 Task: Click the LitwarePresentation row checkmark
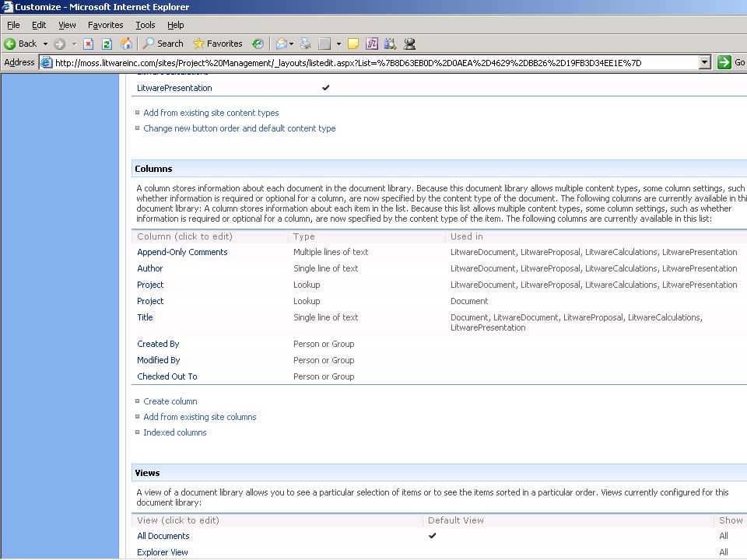[x=325, y=88]
